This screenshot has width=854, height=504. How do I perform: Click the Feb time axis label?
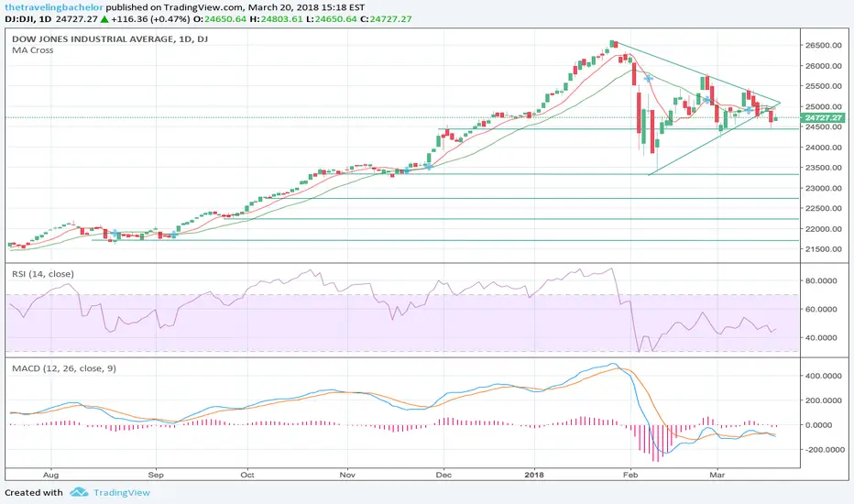(630, 475)
